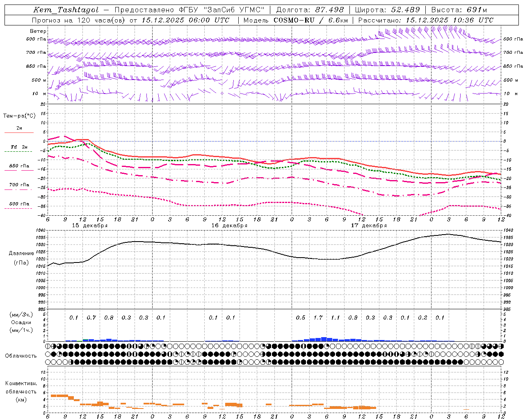
Task: Click the Ветер section label
Action: 38,31
